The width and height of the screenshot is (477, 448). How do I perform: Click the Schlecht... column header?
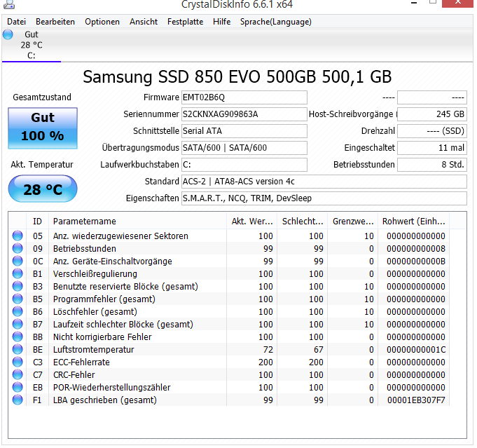pyautogui.click(x=303, y=221)
